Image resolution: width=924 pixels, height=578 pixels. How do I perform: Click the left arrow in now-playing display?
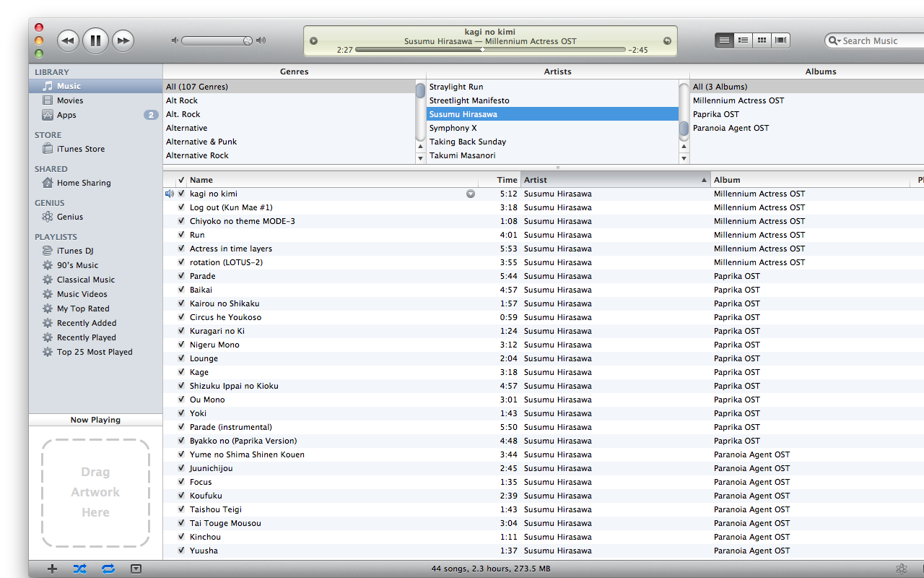pyautogui.click(x=314, y=41)
